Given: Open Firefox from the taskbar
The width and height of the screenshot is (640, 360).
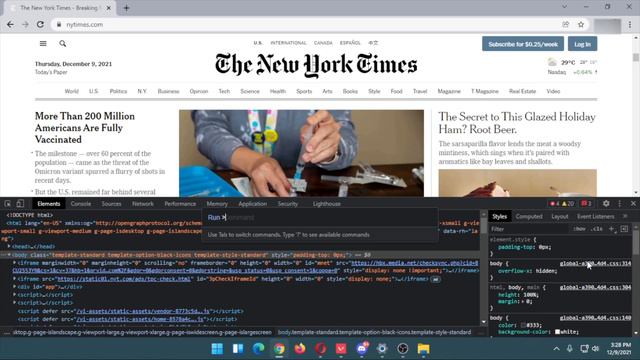Looking at the screenshot, I should click(300, 349).
